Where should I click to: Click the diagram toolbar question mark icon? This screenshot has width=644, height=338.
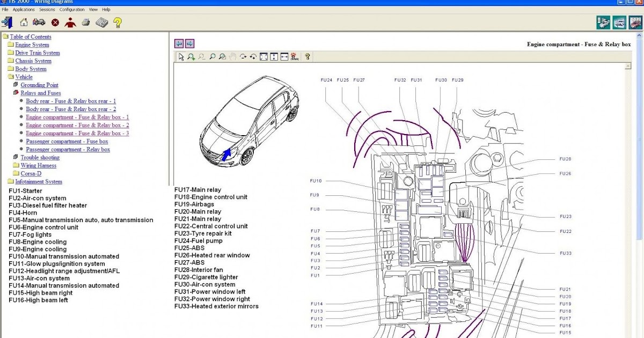(x=308, y=56)
